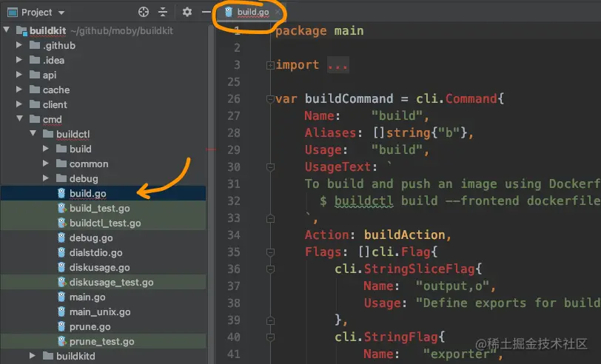
Task: Click the word buildCommand on line 26
Action: (x=349, y=99)
